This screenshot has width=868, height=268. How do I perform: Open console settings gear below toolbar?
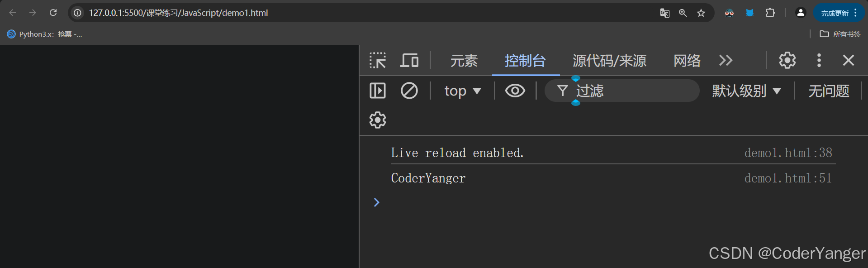coord(378,120)
